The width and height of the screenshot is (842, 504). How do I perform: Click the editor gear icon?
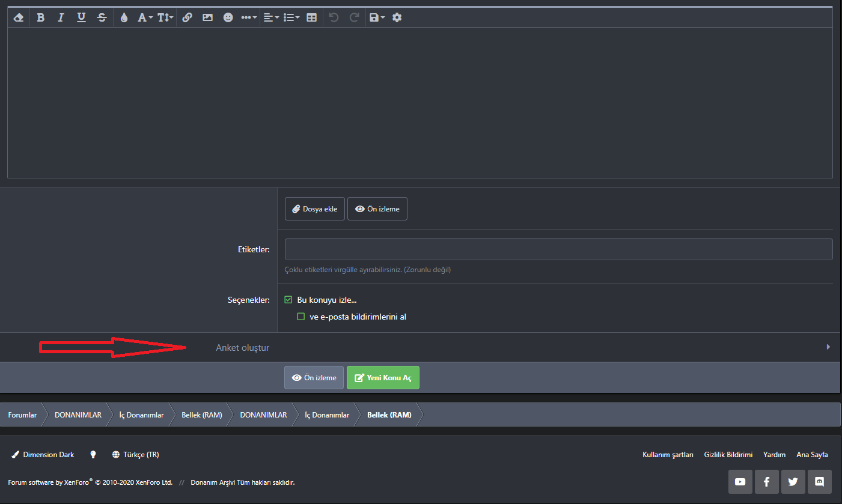[397, 17]
